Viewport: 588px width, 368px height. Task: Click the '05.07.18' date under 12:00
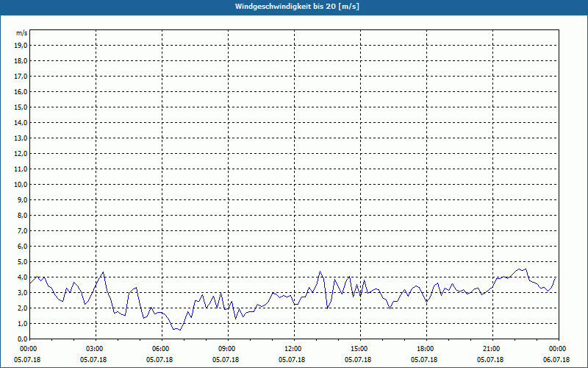click(292, 359)
